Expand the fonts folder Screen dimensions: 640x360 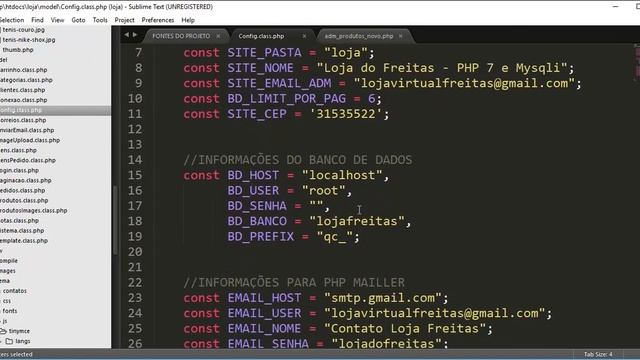pos(10,311)
